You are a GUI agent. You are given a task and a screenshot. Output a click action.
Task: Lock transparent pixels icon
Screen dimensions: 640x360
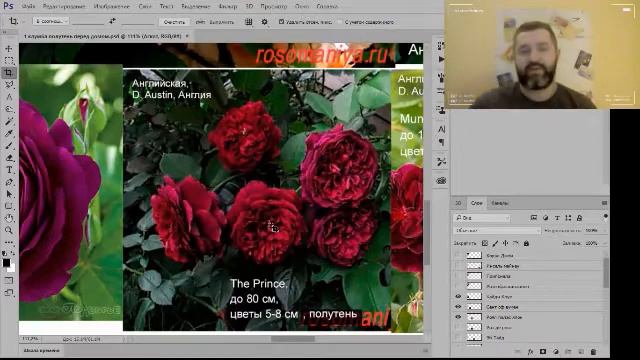(484, 243)
